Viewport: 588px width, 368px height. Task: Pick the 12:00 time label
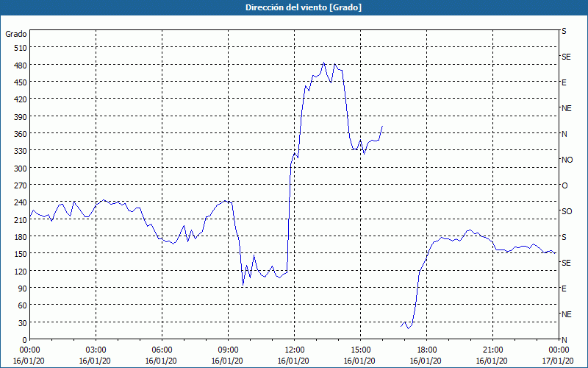[x=294, y=350]
